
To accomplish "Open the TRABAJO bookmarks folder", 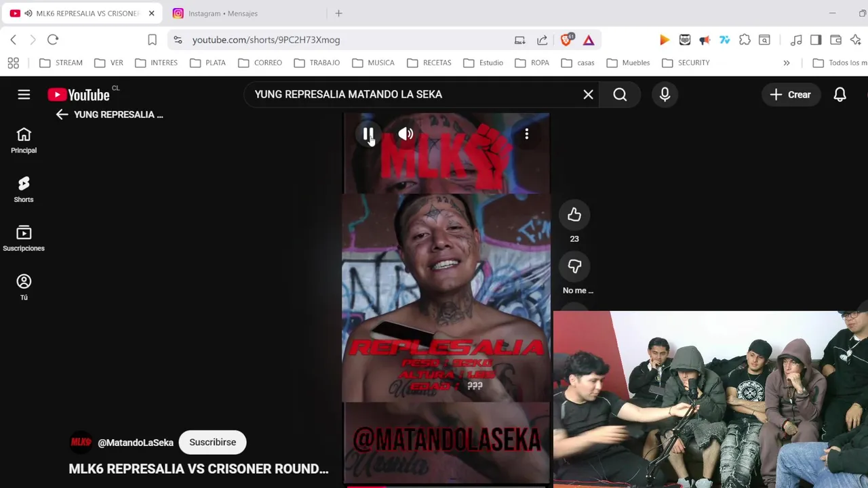I will click(x=317, y=62).
